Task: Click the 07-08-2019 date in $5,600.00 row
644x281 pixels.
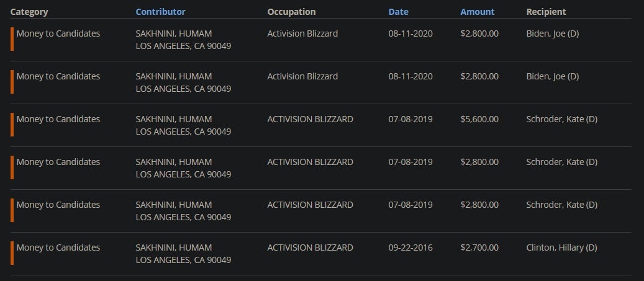Action: 410,119
